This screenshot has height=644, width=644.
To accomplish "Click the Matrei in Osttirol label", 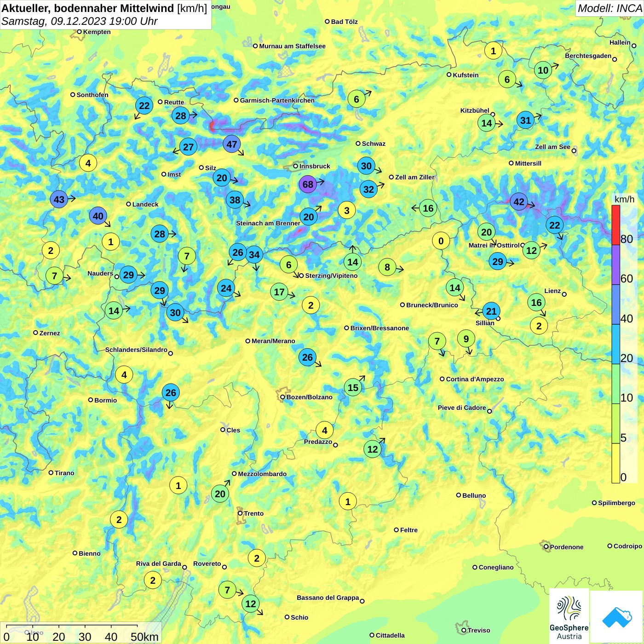I will [x=494, y=245].
